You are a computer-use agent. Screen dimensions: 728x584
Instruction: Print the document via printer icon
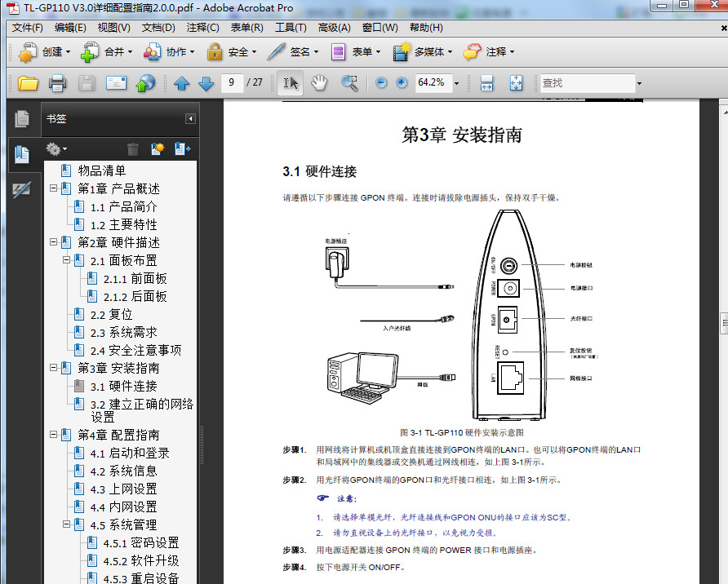[x=55, y=82]
